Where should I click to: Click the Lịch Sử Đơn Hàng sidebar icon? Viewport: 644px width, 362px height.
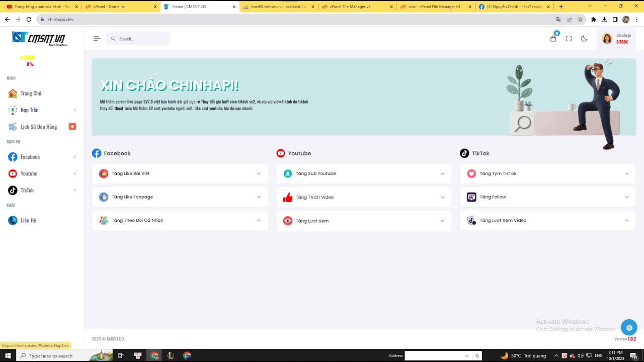[13, 127]
